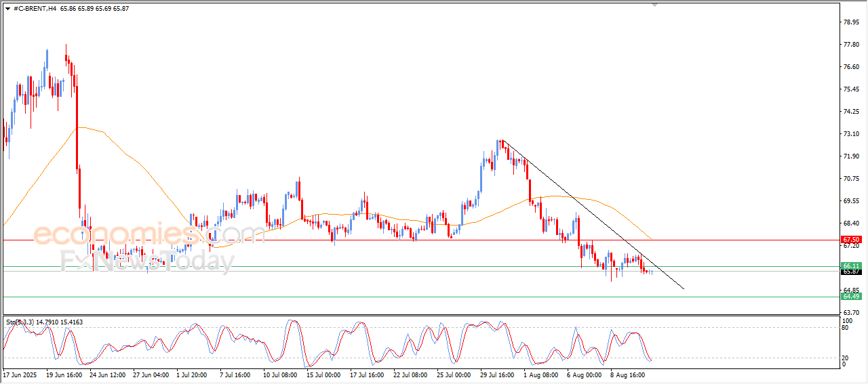Viewport: 868px width, 384px height.
Task: Click the 77.80 price axis label
Action: point(852,45)
